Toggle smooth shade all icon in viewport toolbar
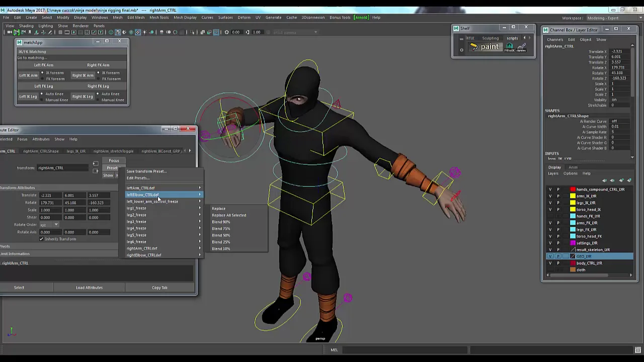This screenshot has height=362, width=644. tap(118, 32)
